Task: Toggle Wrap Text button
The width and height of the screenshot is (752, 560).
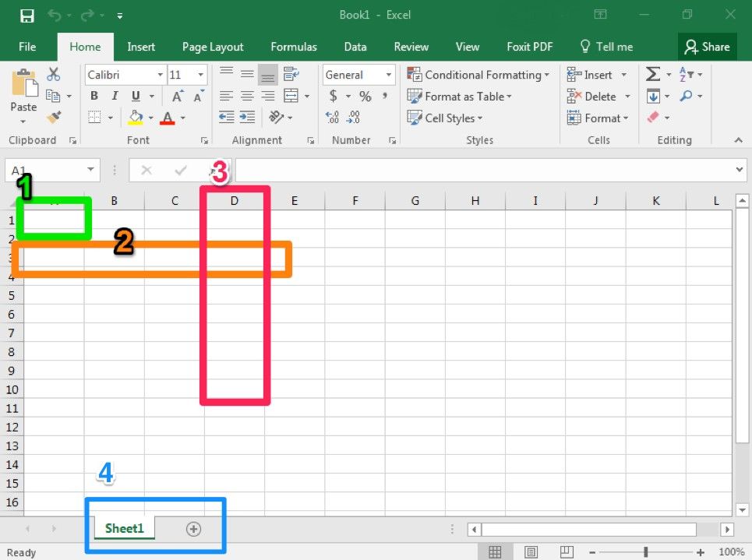Action: [291, 75]
